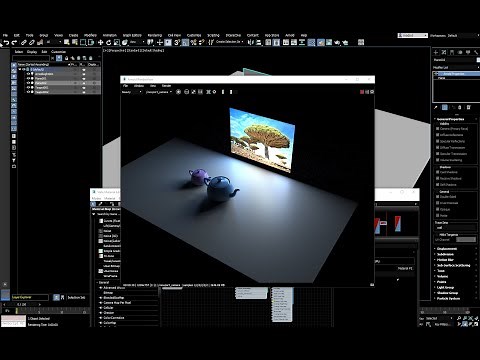The image size is (480, 360).
Task: Click the Align tool icon
Action: [x=259, y=42]
